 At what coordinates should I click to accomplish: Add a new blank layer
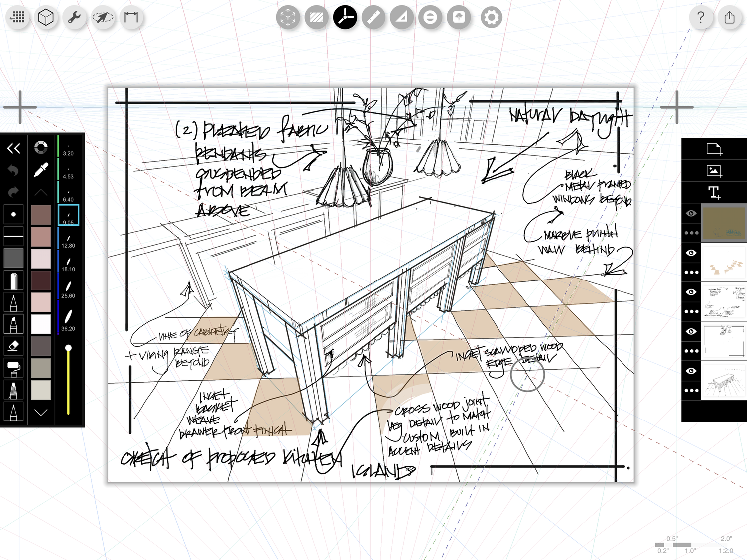[714, 148]
